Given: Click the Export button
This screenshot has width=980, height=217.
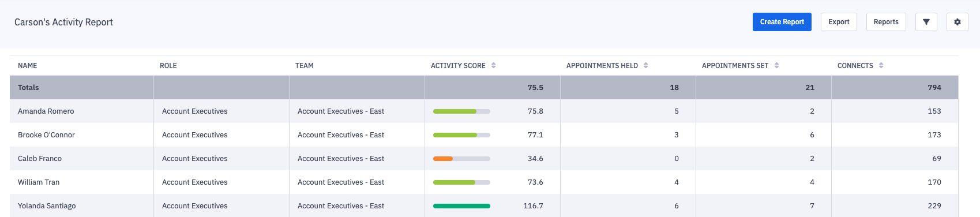Looking at the screenshot, I should click(x=839, y=22).
